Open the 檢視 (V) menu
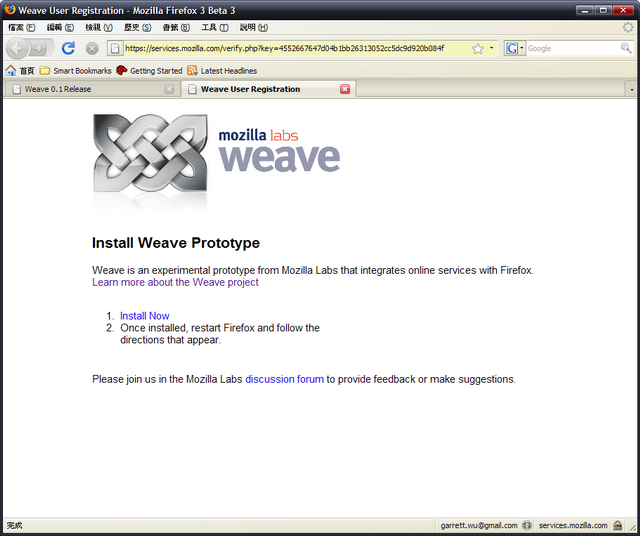Image resolution: width=640 pixels, height=536 pixels. click(x=99, y=27)
